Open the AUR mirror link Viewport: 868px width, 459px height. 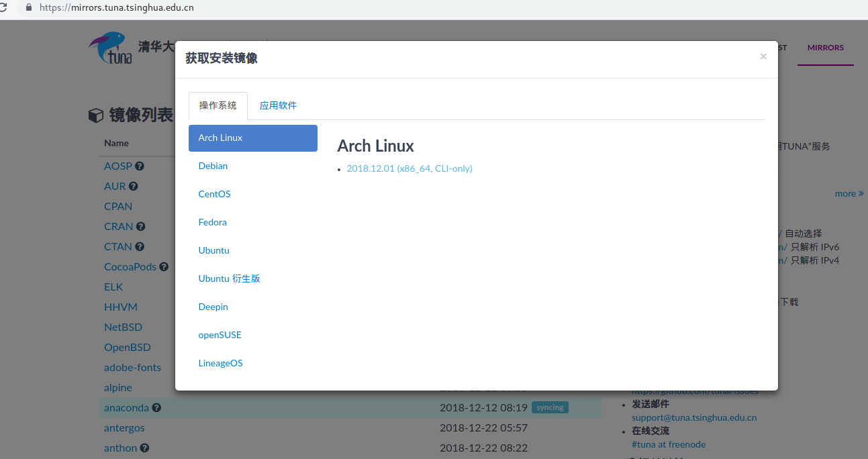[115, 186]
